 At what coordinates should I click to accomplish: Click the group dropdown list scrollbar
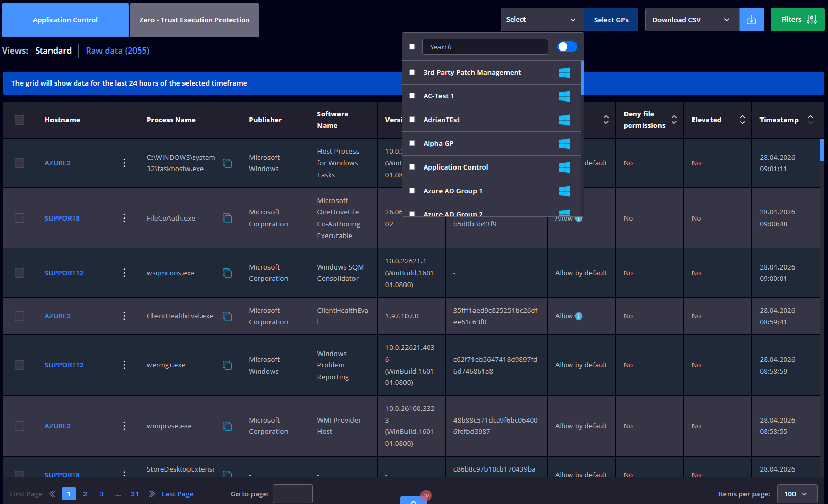(582, 78)
